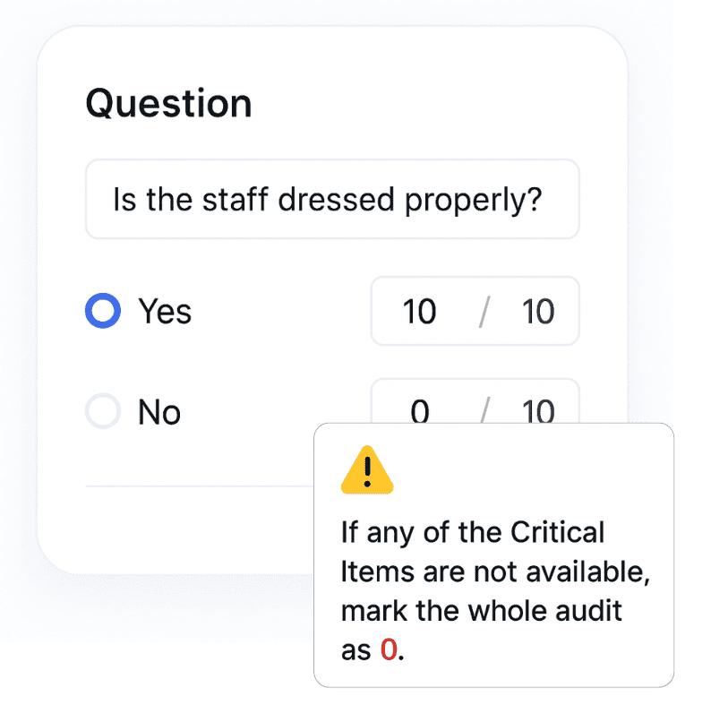This screenshot has width=728, height=722.
Task: Focus the "Is the staff dressed properly?" field
Action: tap(331, 199)
